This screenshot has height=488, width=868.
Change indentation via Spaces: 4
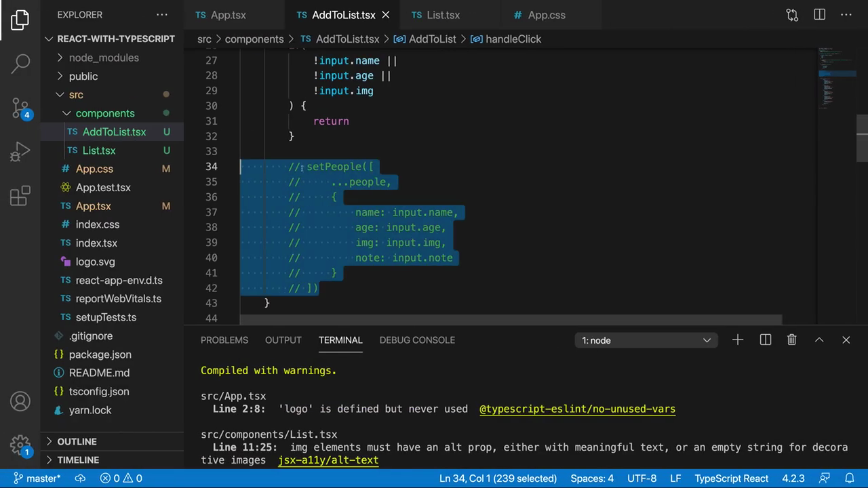click(x=592, y=479)
